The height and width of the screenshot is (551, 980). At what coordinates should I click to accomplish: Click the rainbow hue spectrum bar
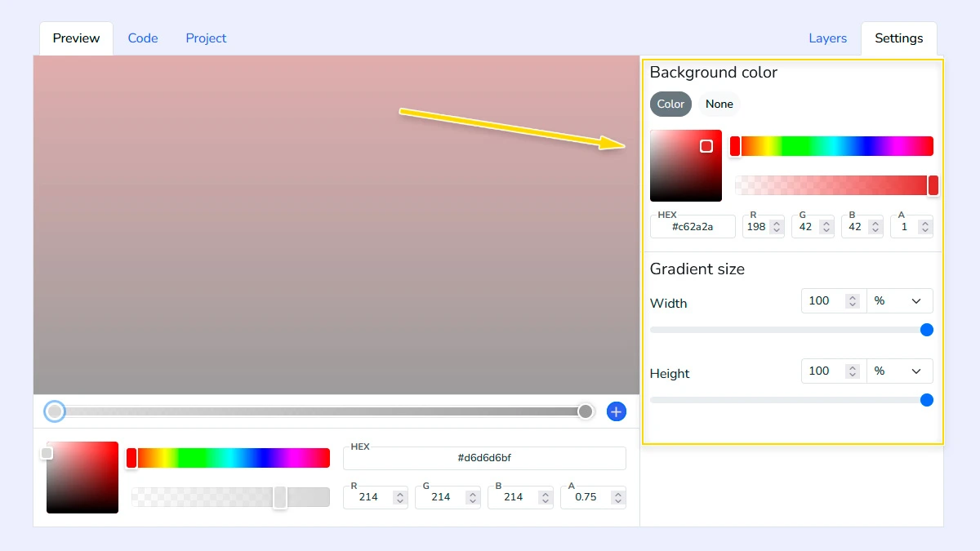pos(833,145)
